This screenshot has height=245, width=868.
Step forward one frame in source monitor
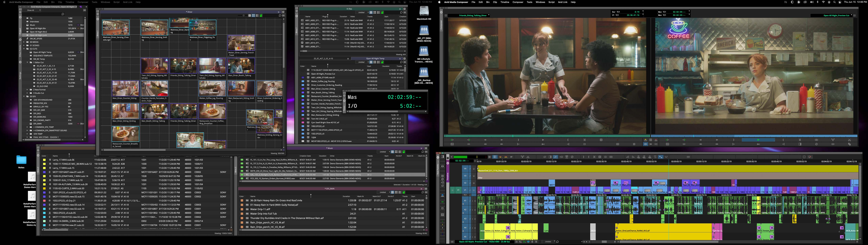point(502,140)
